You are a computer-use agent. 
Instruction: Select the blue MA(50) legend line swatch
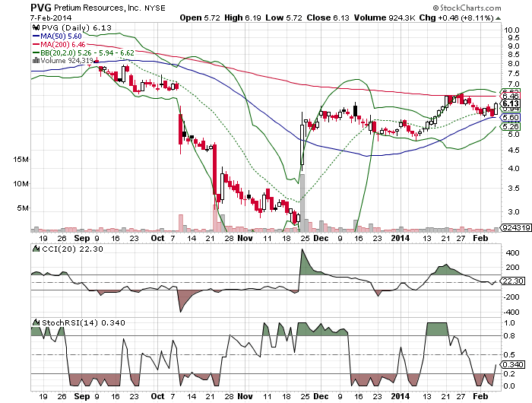click(x=36, y=36)
